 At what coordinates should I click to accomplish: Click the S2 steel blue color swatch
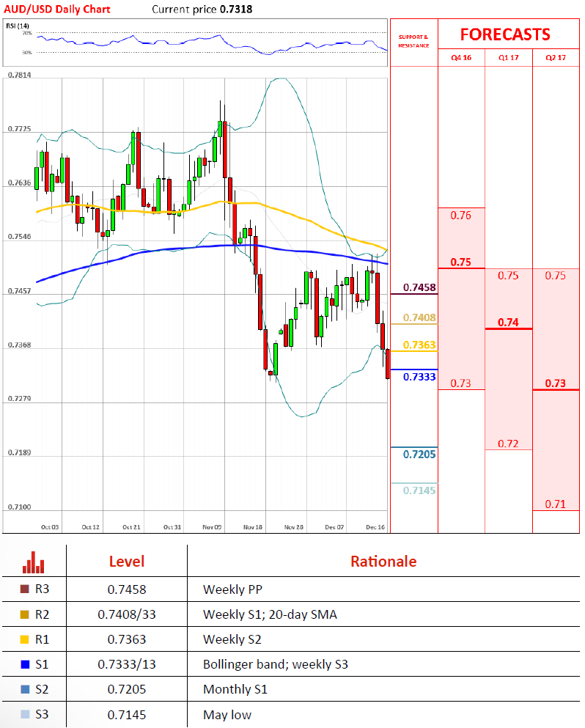(25, 689)
